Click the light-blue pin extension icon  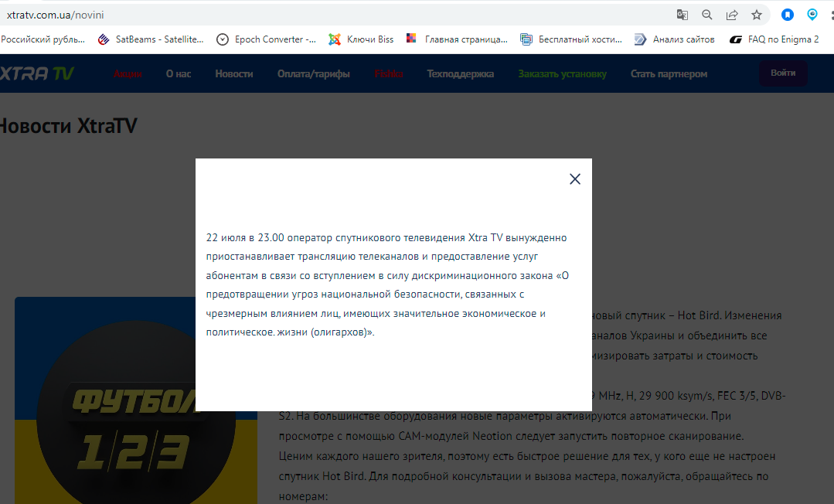point(812,15)
